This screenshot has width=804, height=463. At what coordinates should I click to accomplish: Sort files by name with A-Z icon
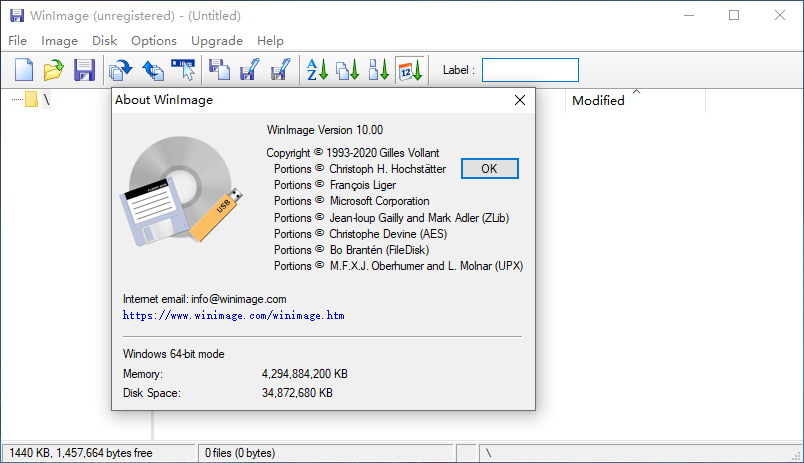317,70
